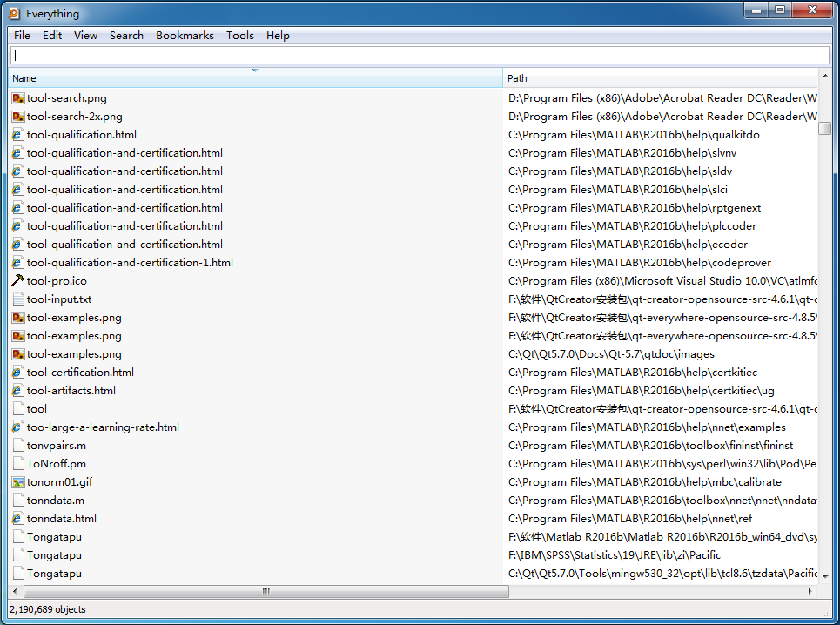Click the tool-qualification-and-certification-1.html icon
The height and width of the screenshot is (625, 840).
click(18, 262)
